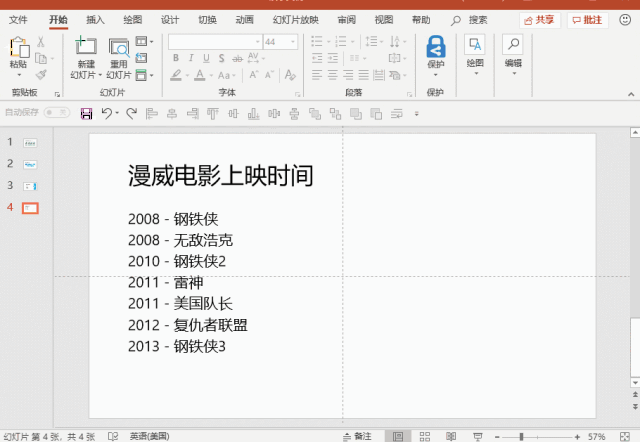Toggle Italic formatting
The width and height of the screenshot is (640, 442).
click(x=191, y=58)
